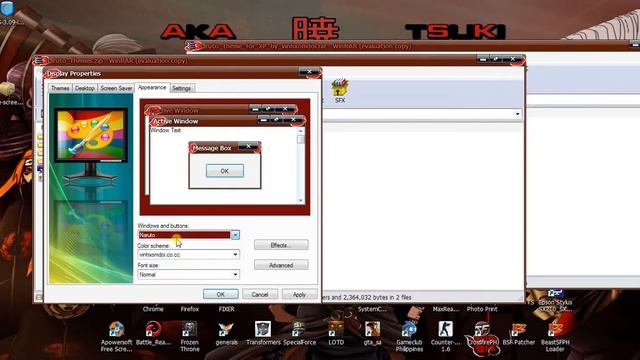Click the WinRAR menu icon in Naruto_Themes.zip title bar
Viewport: 640px width, 360px height.
(x=40, y=61)
